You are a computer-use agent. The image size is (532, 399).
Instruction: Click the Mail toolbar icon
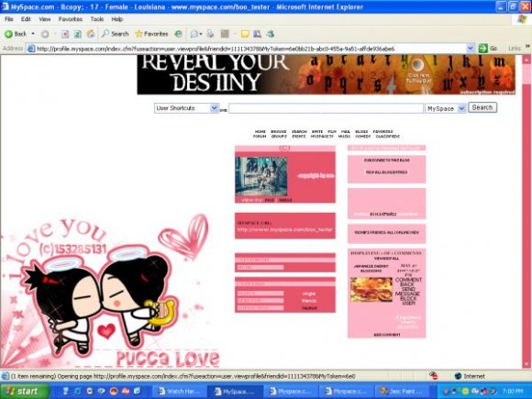click(195, 34)
